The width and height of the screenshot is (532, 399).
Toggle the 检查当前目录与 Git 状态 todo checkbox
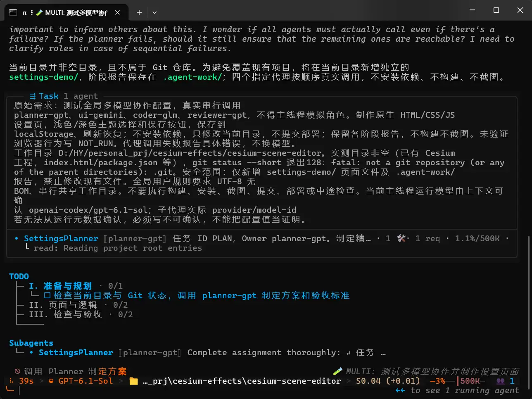(47, 295)
